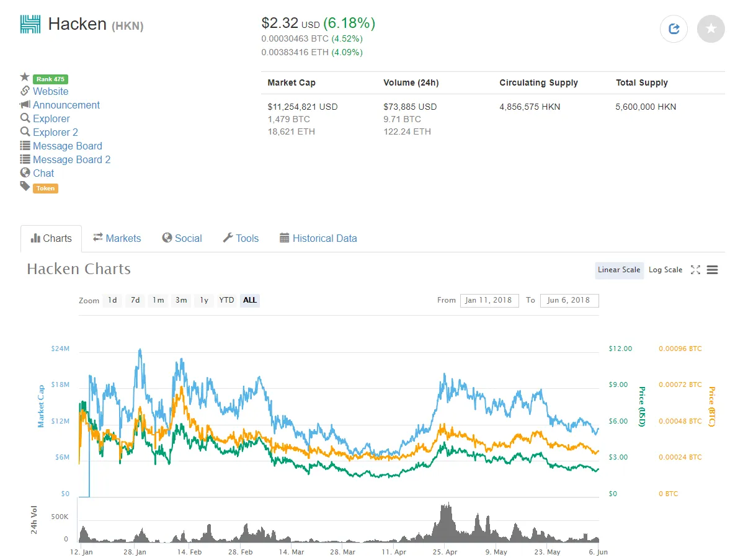Screen dimensions: 743x560
Task: Set chart zoom to 7d
Action: [x=135, y=300]
